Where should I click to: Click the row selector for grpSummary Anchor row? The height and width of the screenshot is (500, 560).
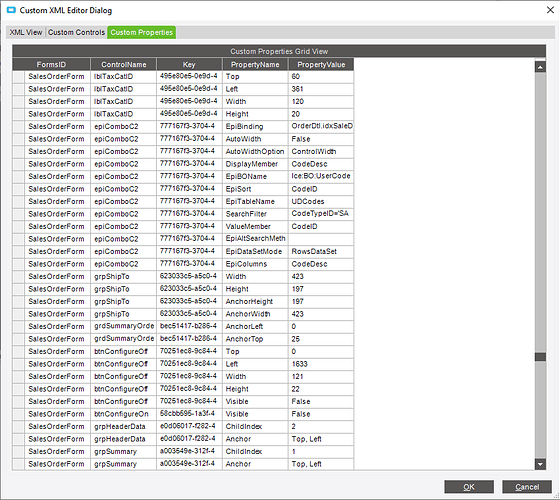point(18,464)
